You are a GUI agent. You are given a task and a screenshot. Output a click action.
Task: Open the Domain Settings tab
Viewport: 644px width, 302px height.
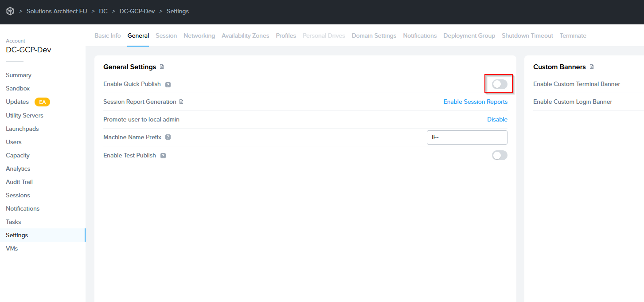click(374, 36)
